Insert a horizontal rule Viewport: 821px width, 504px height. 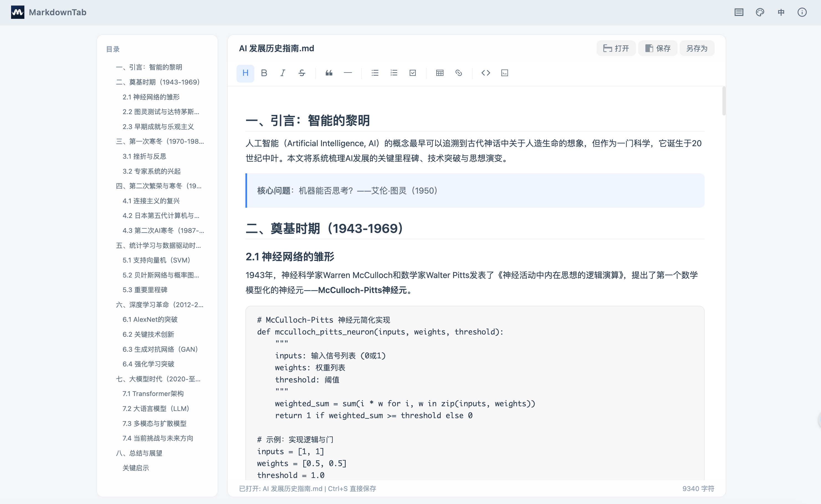pyautogui.click(x=348, y=73)
